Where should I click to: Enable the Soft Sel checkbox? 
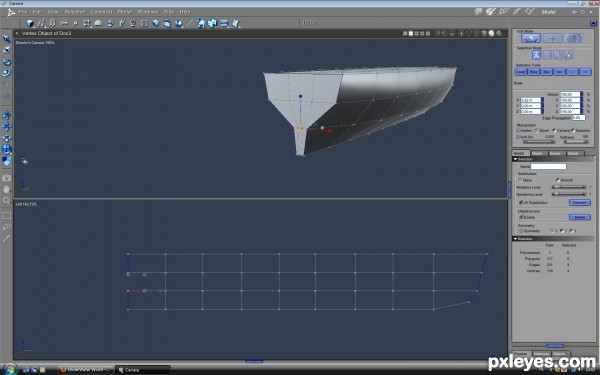518,137
